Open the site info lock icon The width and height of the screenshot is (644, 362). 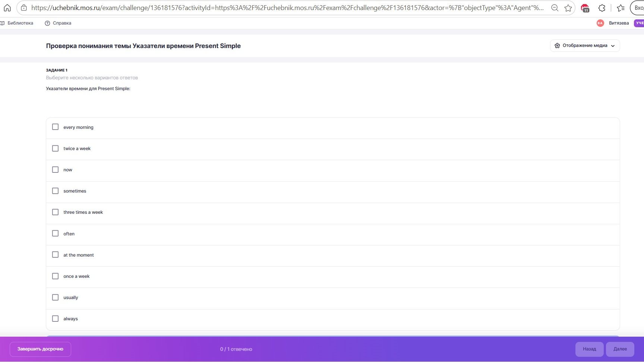tap(24, 8)
